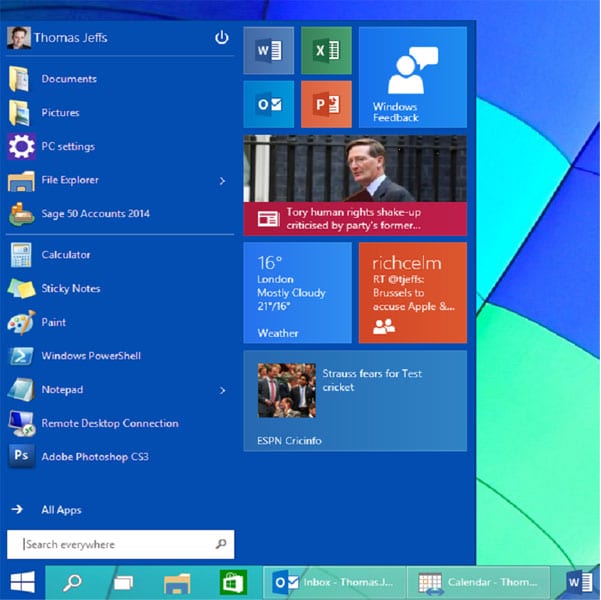Open the ESPN Cricinfo Strauss tile

click(x=355, y=401)
